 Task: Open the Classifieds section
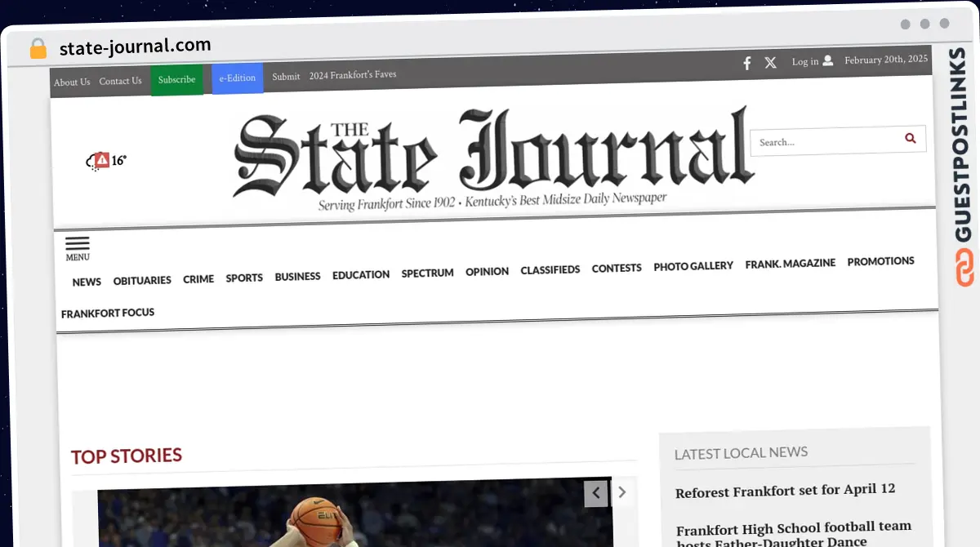(x=550, y=269)
